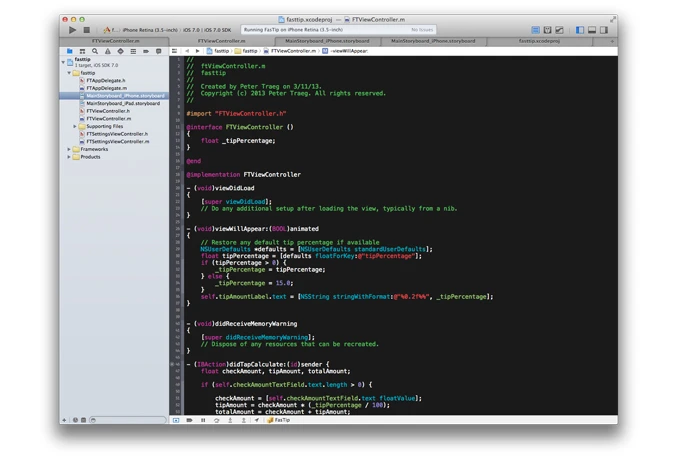The height and width of the screenshot is (458, 678).
Task: Select the Version editor button
Action: (x=560, y=30)
